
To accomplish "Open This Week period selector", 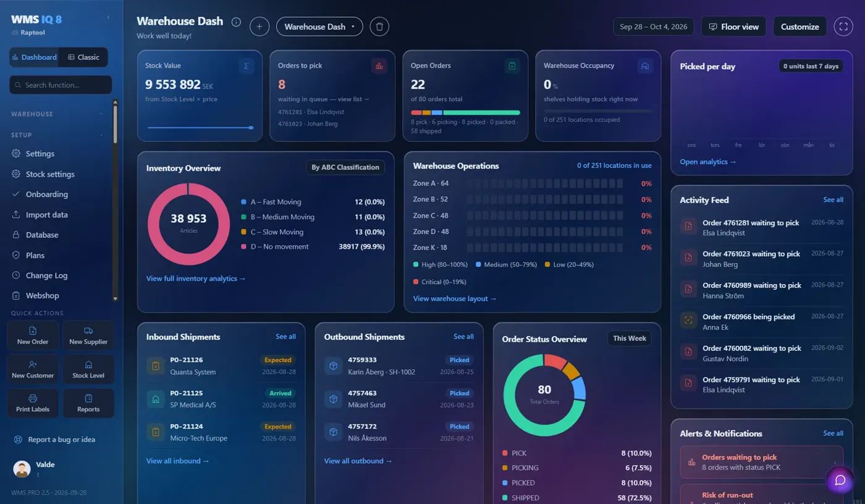I will click(630, 338).
